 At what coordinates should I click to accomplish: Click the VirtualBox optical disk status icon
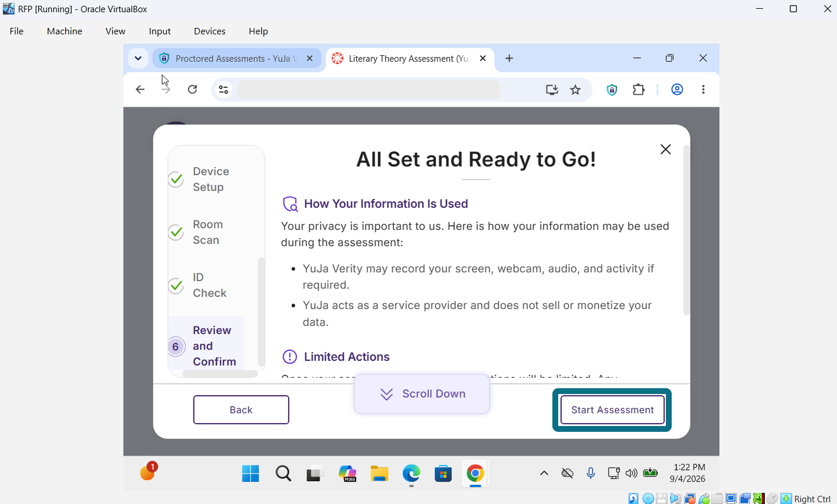coord(648,499)
